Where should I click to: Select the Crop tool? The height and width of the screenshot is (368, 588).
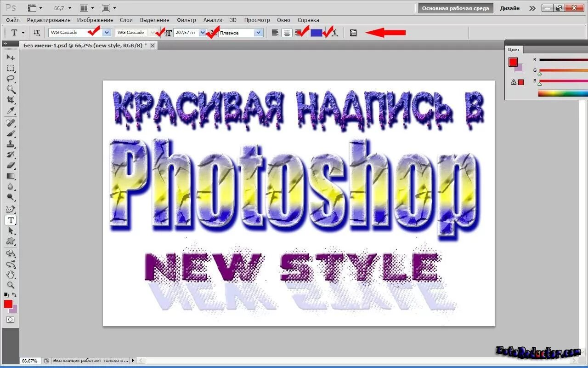(11, 100)
